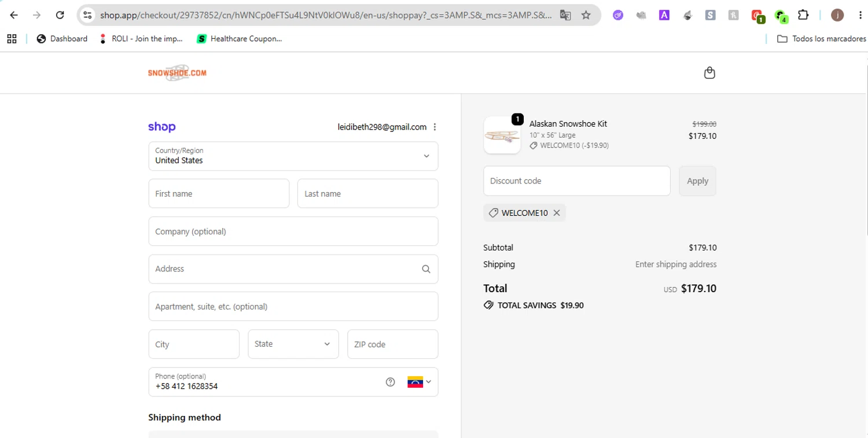The image size is (868, 438).
Task: Open site information icon in address bar
Action: tap(87, 15)
